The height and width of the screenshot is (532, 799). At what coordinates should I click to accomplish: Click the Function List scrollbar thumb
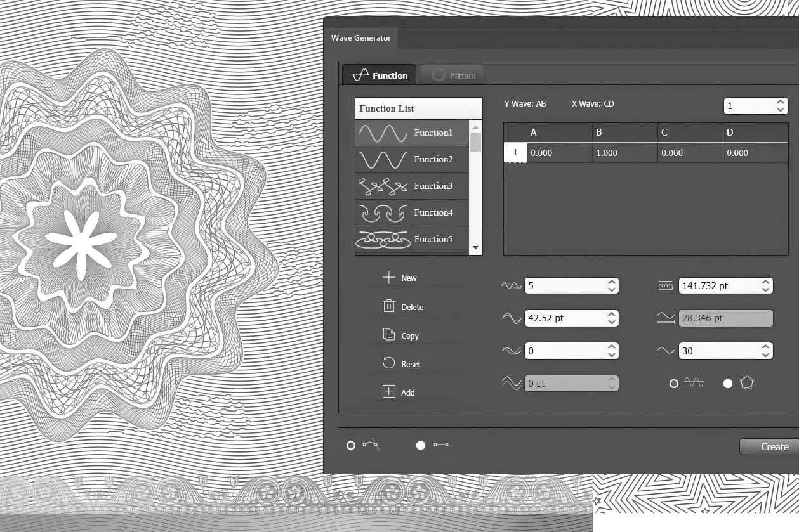[x=475, y=142]
